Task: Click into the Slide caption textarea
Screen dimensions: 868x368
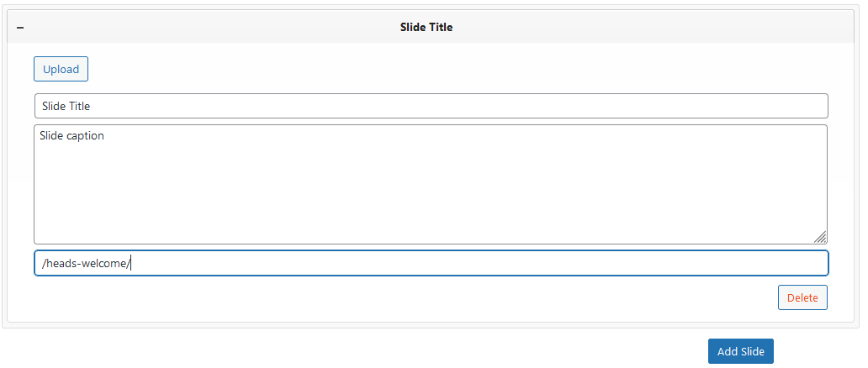Action: coord(431,184)
